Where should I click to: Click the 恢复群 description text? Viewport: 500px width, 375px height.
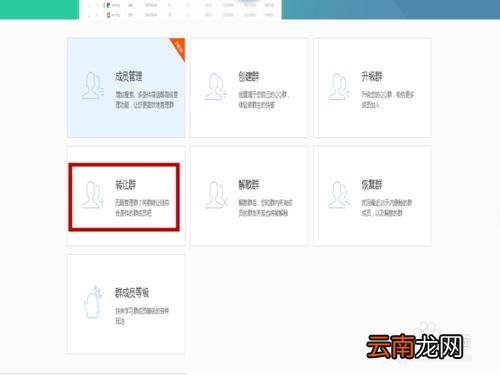pyautogui.click(x=387, y=208)
